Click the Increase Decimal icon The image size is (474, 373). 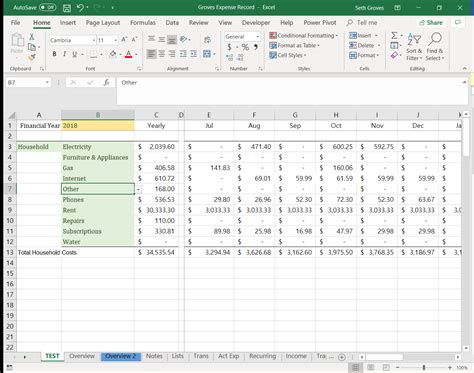[230, 58]
